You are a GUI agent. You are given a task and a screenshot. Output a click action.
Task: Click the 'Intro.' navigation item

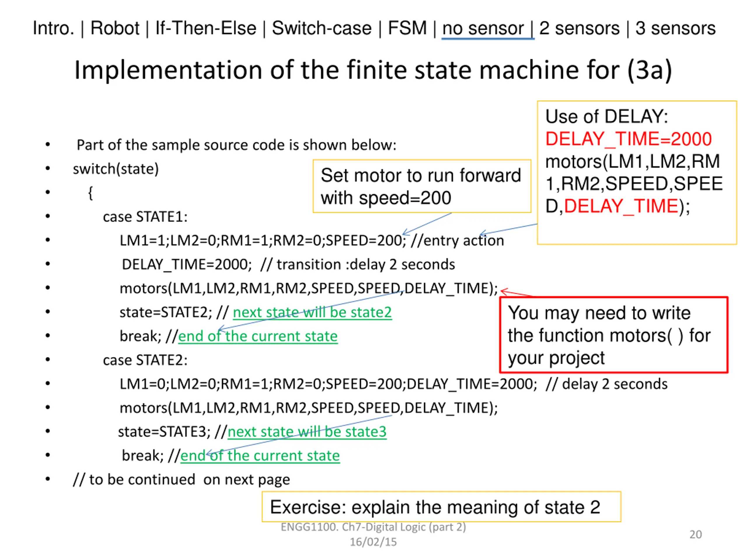(x=53, y=28)
